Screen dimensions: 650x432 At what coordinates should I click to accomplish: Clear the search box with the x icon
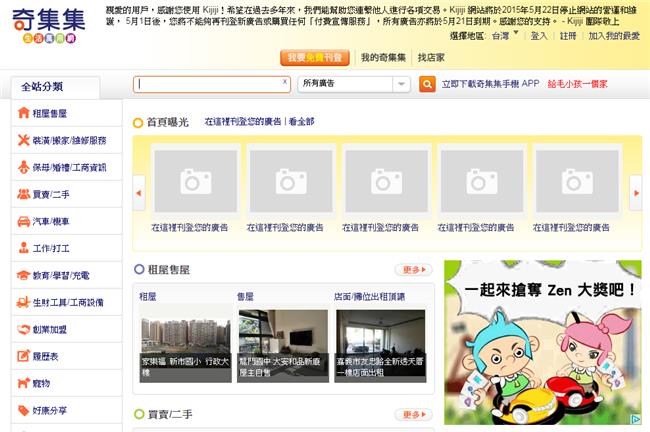click(285, 82)
